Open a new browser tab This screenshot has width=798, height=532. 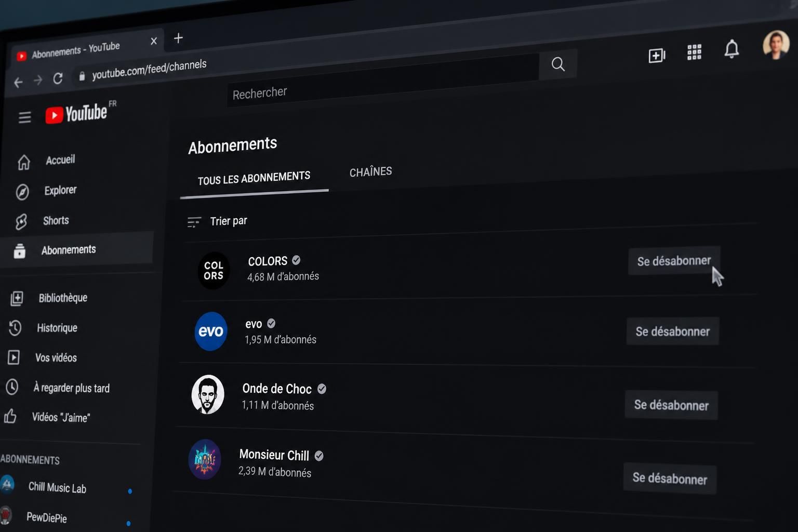[178, 38]
